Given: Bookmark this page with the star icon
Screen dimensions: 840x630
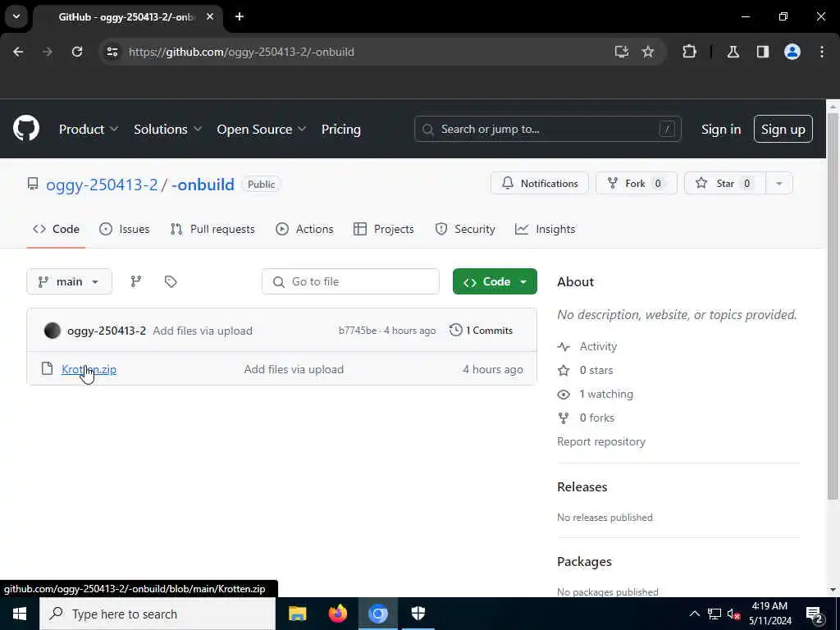Looking at the screenshot, I should click(x=648, y=52).
